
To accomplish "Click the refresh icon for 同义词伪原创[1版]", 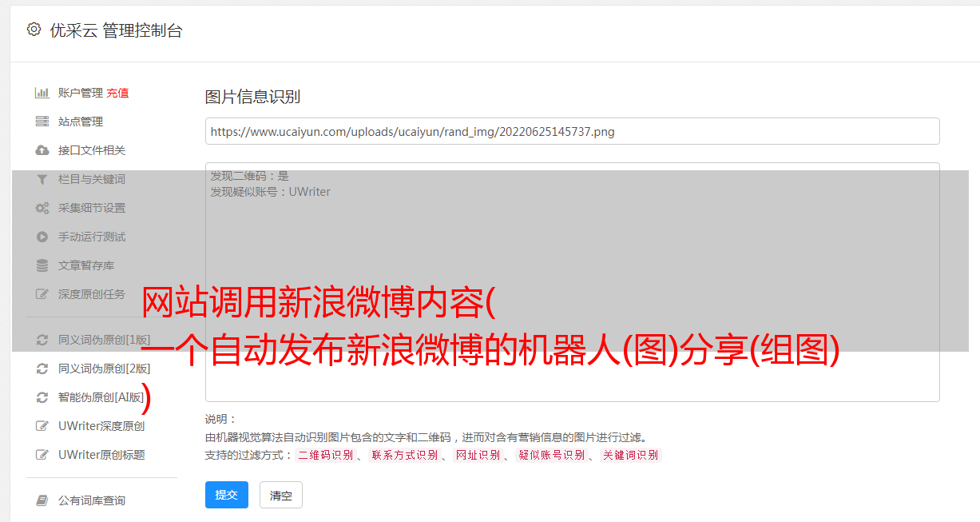I will pos(42,340).
